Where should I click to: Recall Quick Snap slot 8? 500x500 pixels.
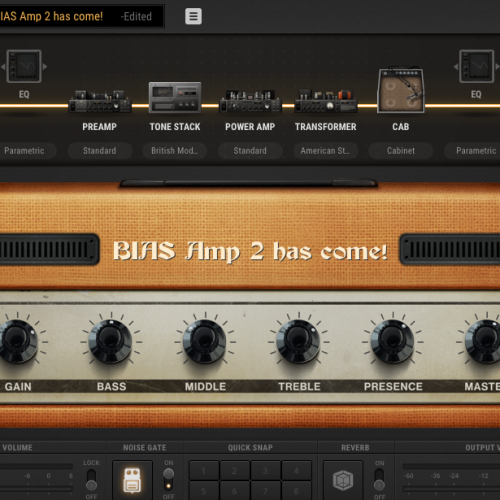point(296,490)
